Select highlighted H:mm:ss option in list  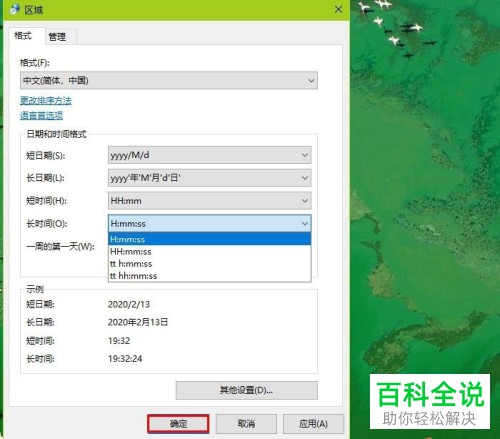tap(210, 239)
